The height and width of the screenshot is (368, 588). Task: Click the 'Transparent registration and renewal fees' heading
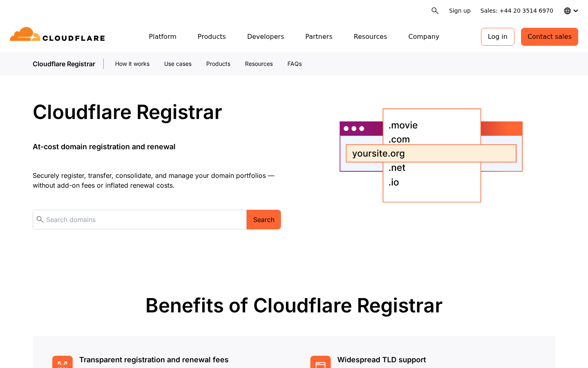click(x=154, y=360)
